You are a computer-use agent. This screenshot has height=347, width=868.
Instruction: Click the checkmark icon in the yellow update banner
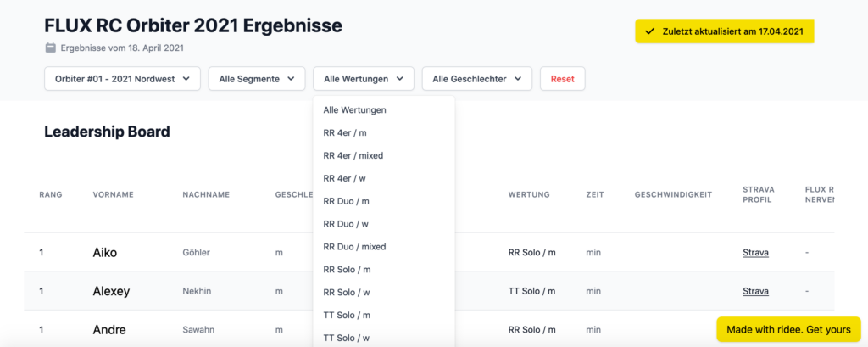coord(650,31)
